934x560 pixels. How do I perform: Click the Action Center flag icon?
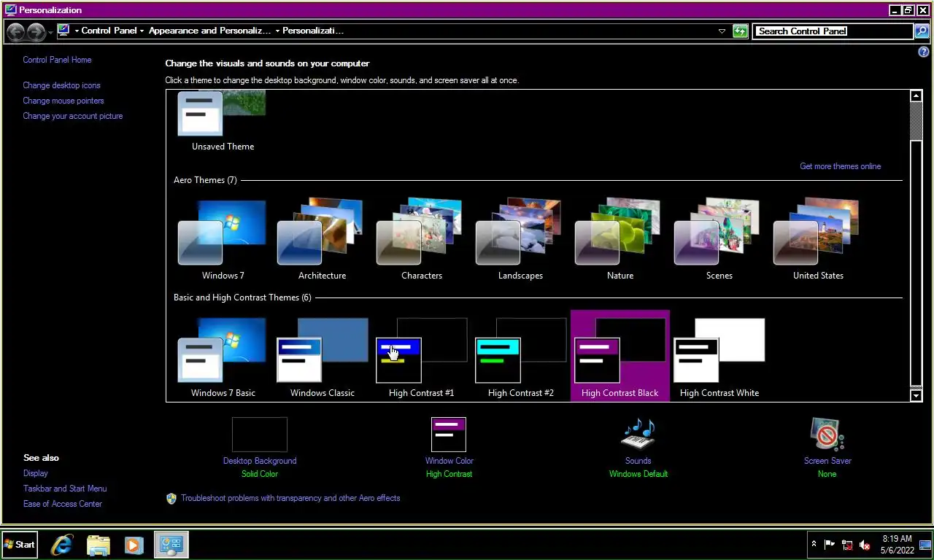point(830,544)
